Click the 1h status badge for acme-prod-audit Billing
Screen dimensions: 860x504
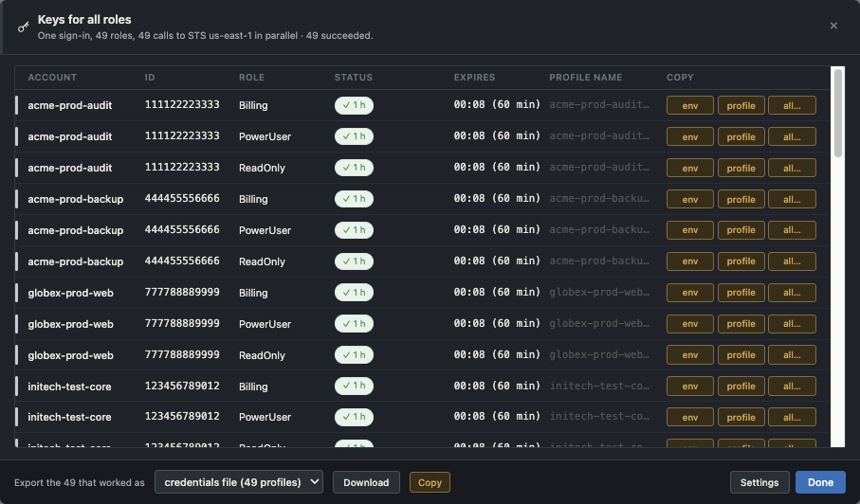[354, 105]
